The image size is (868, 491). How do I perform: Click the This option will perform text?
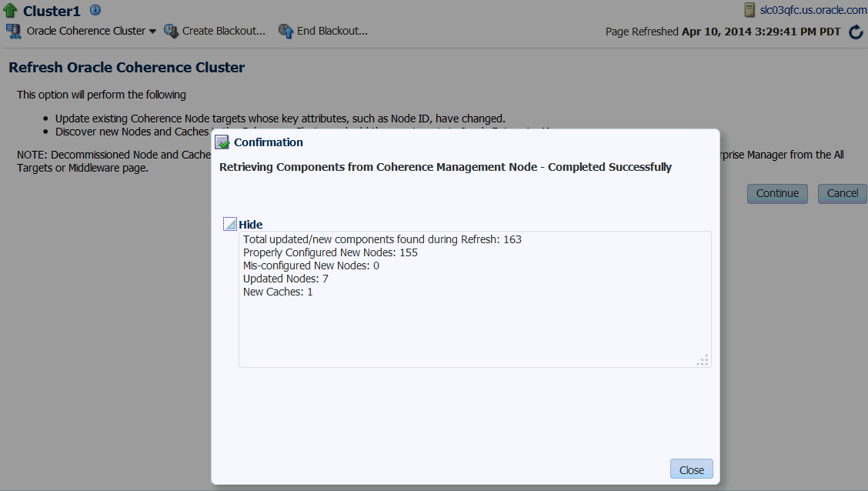click(102, 95)
